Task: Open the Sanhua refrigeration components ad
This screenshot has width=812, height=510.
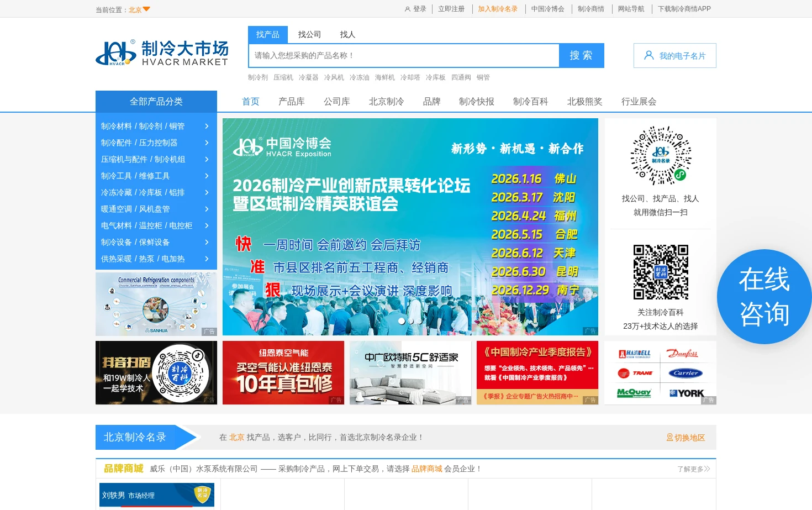Action: pos(156,304)
